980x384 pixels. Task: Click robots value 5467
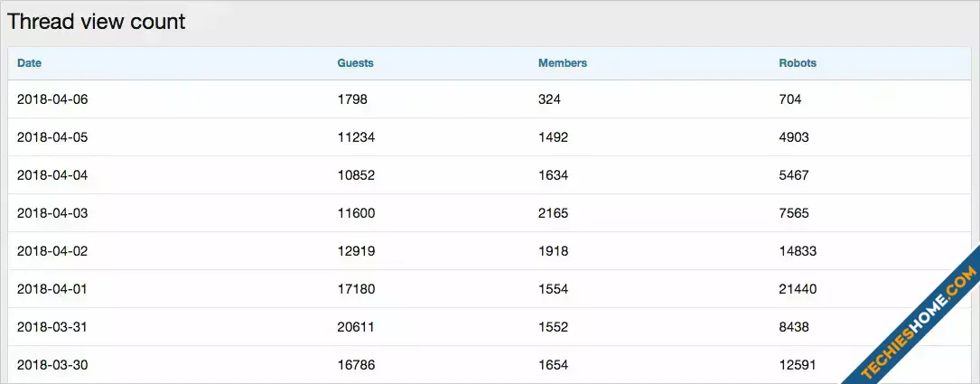point(794,176)
